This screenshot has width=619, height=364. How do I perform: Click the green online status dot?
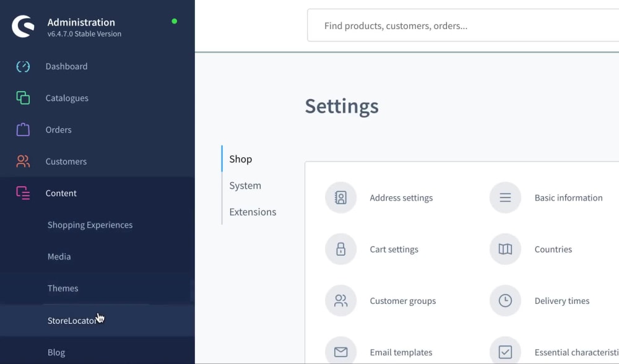[175, 21]
